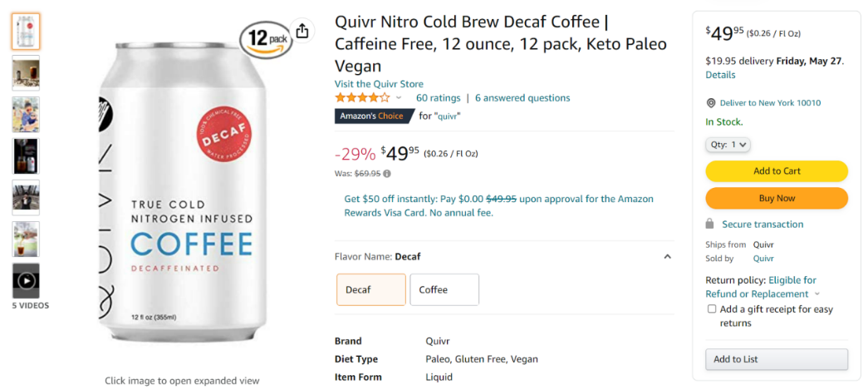Click the Buy Now button
Screen dimensions: 868x390
click(x=777, y=198)
